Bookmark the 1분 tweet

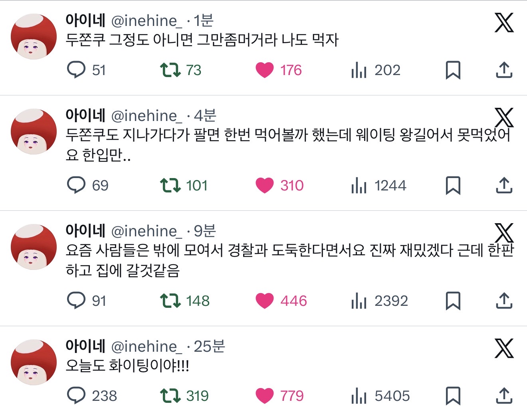[x=453, y=70]
